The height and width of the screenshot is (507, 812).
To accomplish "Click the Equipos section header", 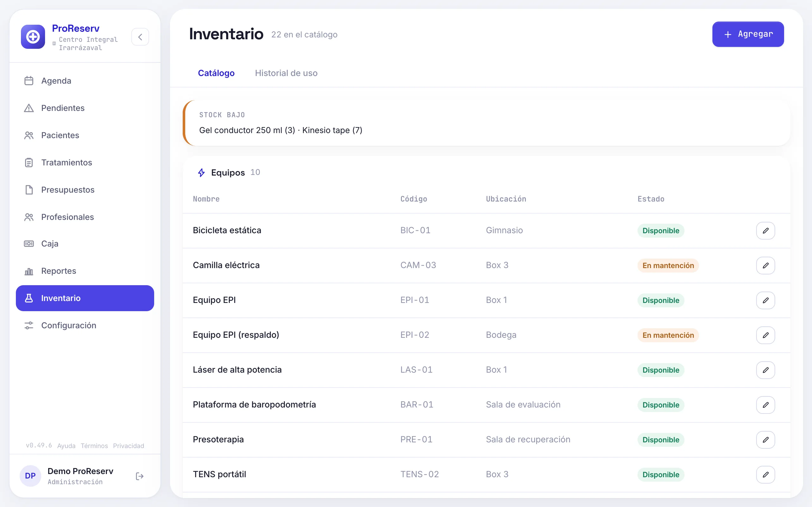I will (x=228, y=173).
